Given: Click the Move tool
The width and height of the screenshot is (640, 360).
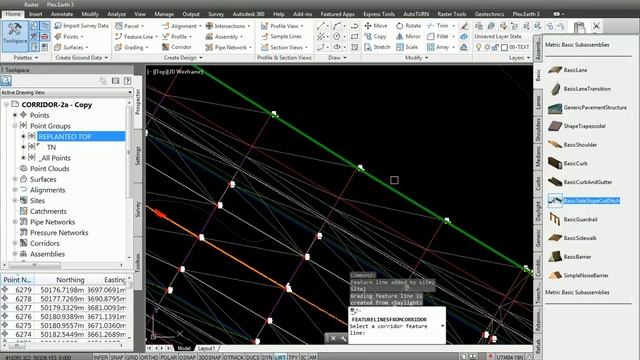Looking at the screenshot, I should click(x=376, y=25).
